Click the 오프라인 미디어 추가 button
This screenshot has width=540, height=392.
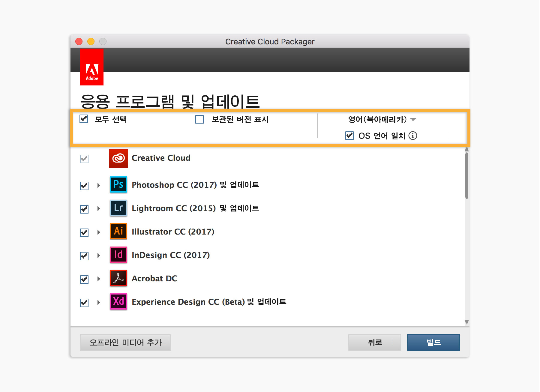click(125, 343)
